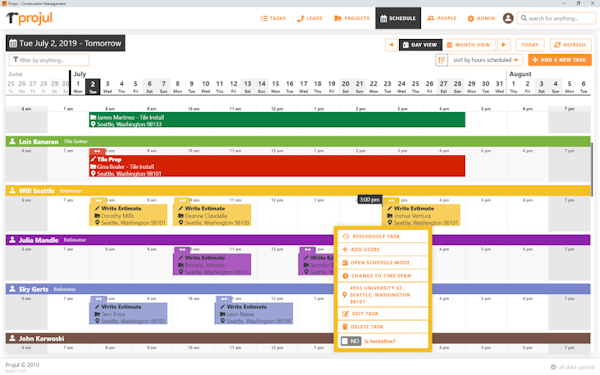This screenshot has width=600, height=375.
Task: Choose Open Schedule Mode menu entry
Action: [383, 262]
